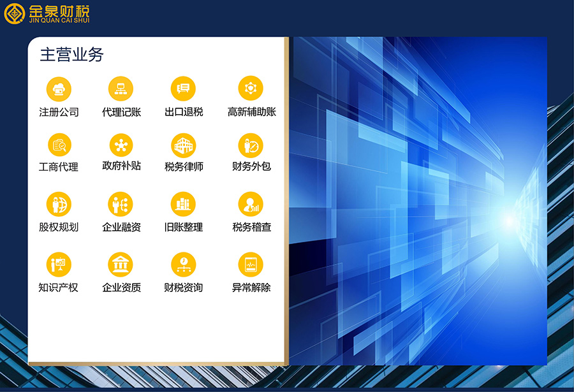This screenshot has height=392, width=574.
Task: Select the 政府补贴 icon
Action: click(x=121, y=145)
